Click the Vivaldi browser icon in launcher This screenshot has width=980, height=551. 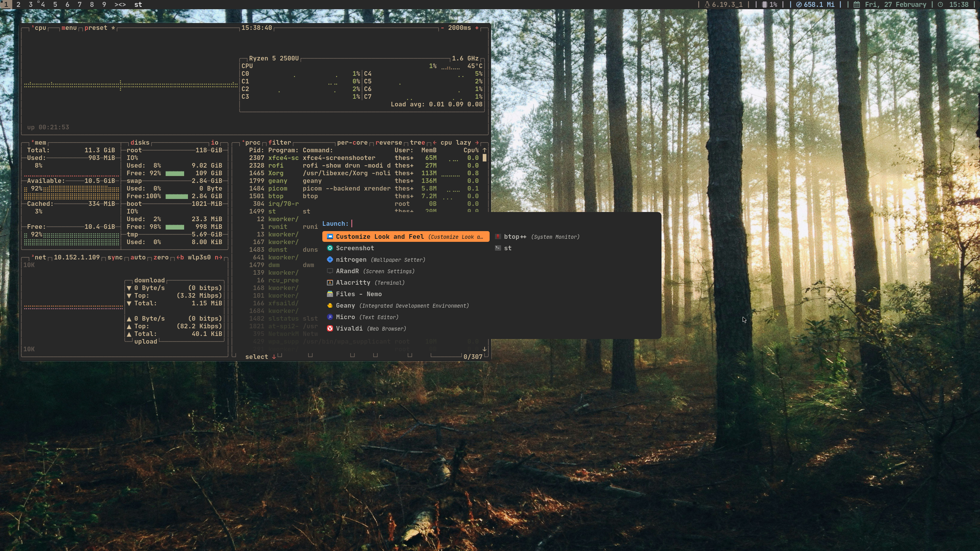tap(330, 328)
